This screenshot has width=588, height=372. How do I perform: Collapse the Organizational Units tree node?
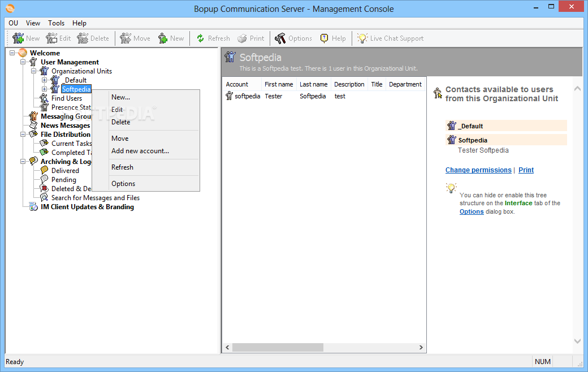point(34,71)
